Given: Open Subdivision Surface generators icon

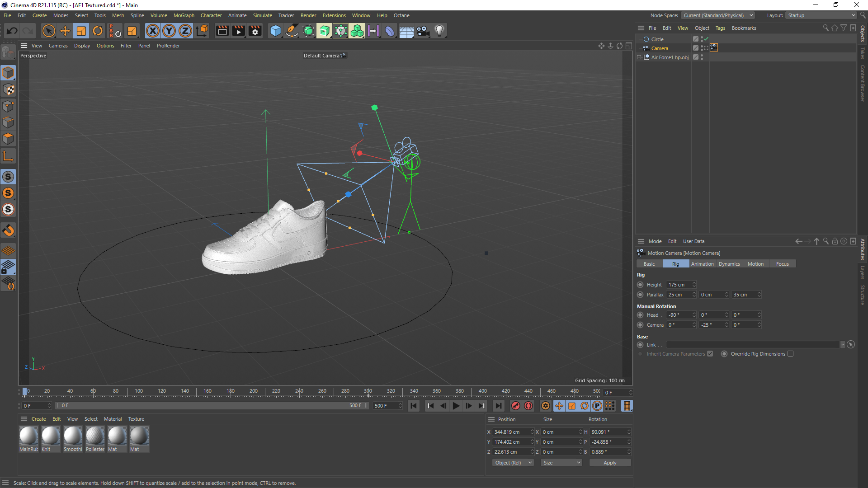Looking at the screenshot, I should (x=308, y=31).
